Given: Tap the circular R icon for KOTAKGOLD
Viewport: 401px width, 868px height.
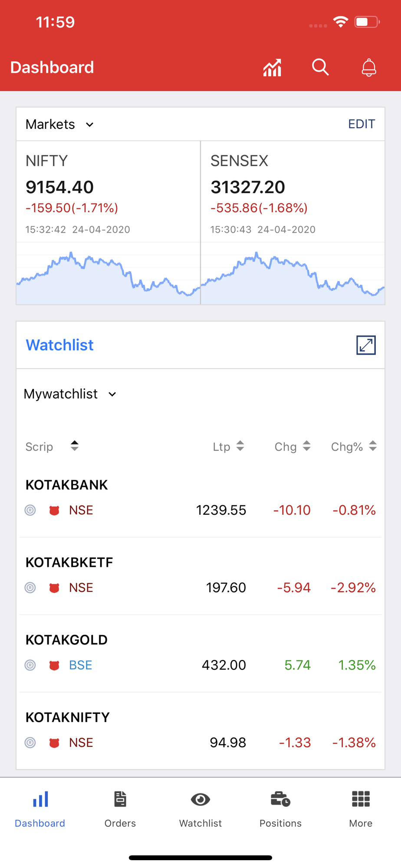Looking at the screenshot, I should coord(30,665).
